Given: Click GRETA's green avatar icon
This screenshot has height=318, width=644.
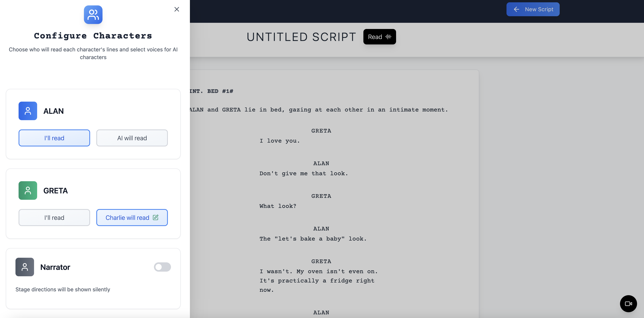Looking at the screenshot, I should [x=28, y=190].
